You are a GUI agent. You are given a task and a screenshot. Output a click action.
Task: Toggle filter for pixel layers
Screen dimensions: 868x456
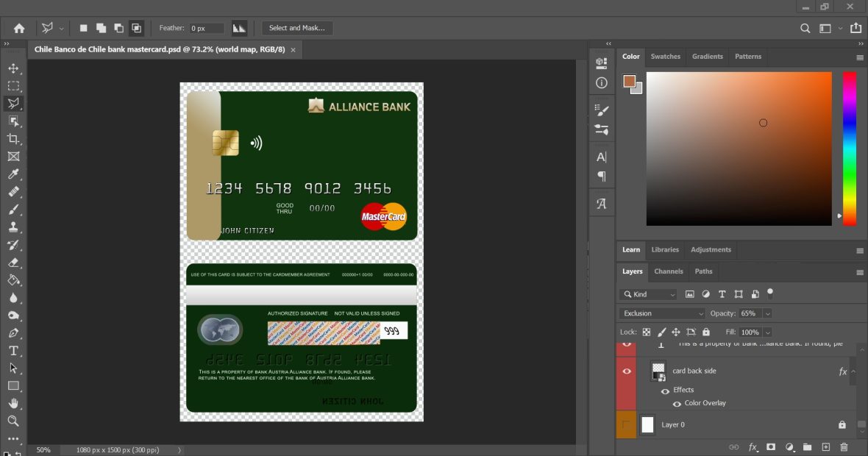click(689, 294)
